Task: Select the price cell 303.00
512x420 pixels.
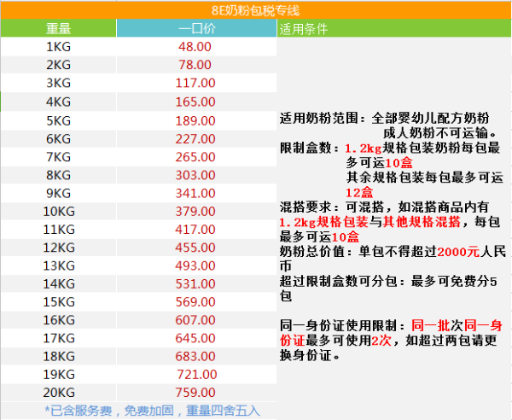Action: pos(196,175)
